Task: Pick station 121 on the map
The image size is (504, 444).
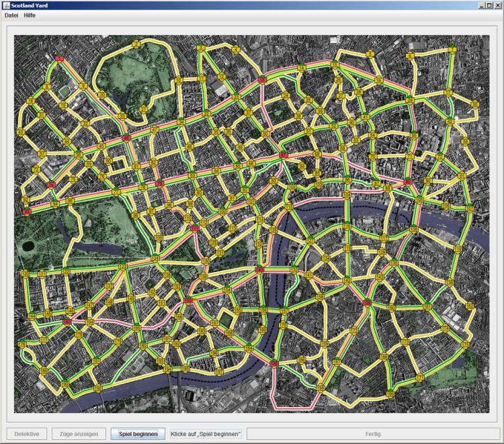Action: coord(42,274)
